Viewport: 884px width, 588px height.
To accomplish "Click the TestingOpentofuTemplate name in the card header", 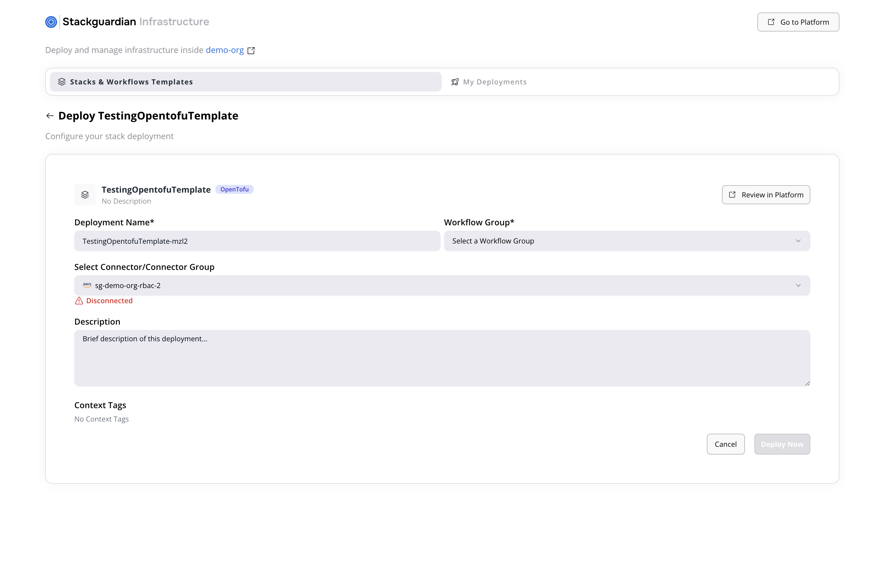I will pos(156,190).
